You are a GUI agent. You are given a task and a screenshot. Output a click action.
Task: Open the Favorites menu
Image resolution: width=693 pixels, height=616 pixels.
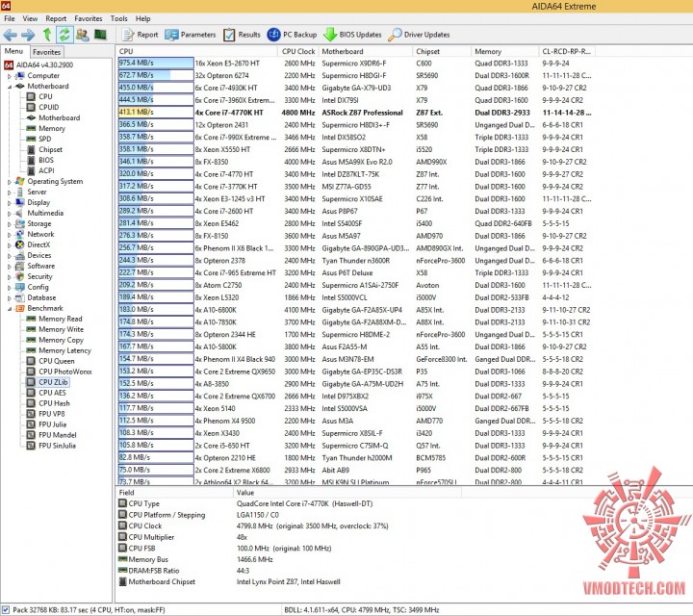pos(89,18)
